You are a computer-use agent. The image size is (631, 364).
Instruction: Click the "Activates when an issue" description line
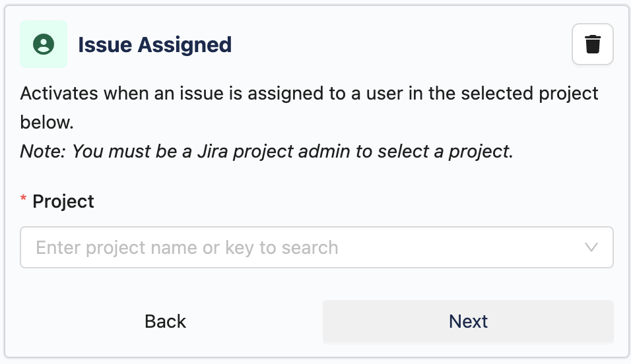(x=309, y=93)
